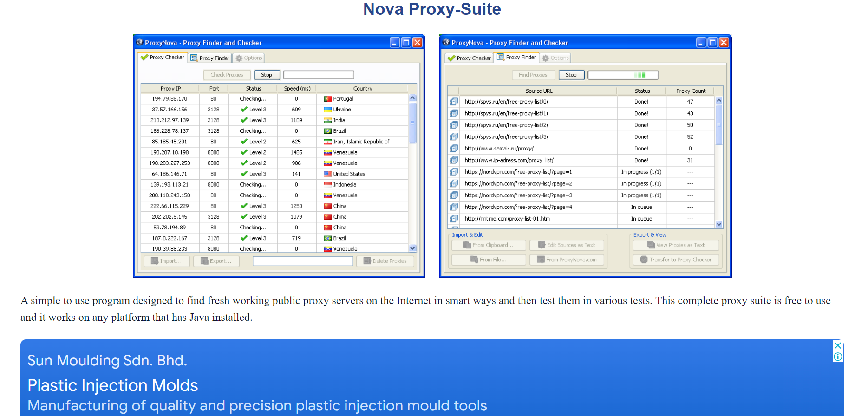Switch to Proxy Checker tab in the right window
Viewport: 868px width, 416px height.
[x=469, y=58]
